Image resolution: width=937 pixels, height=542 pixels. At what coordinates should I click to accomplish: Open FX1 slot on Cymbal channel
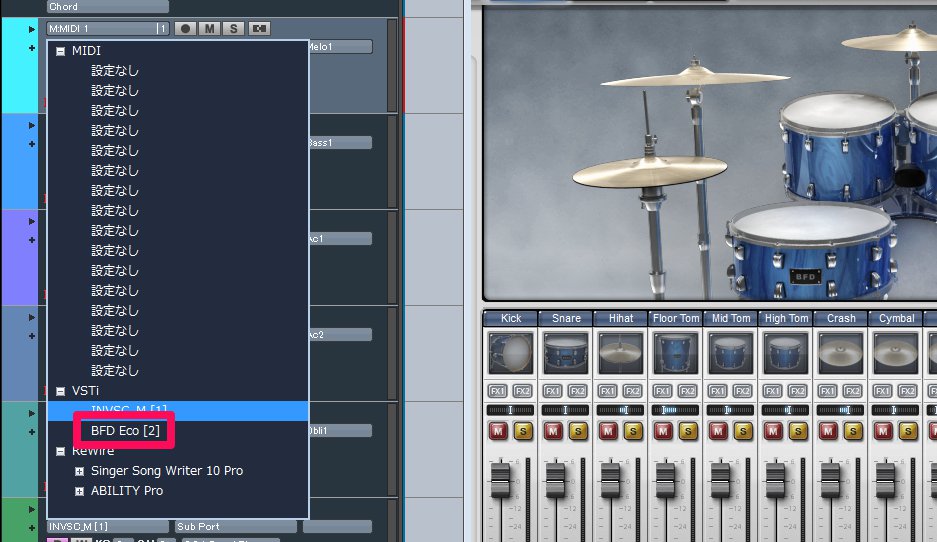point(882,391)
